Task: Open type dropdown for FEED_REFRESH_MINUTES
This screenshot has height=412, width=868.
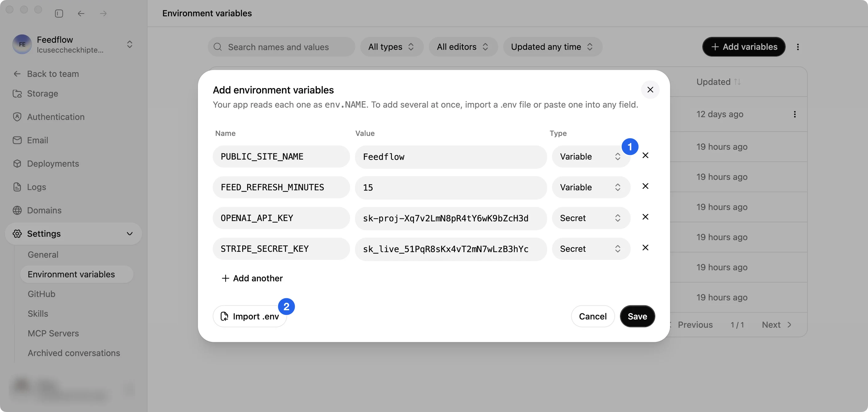Action: [x=591, y=187]
